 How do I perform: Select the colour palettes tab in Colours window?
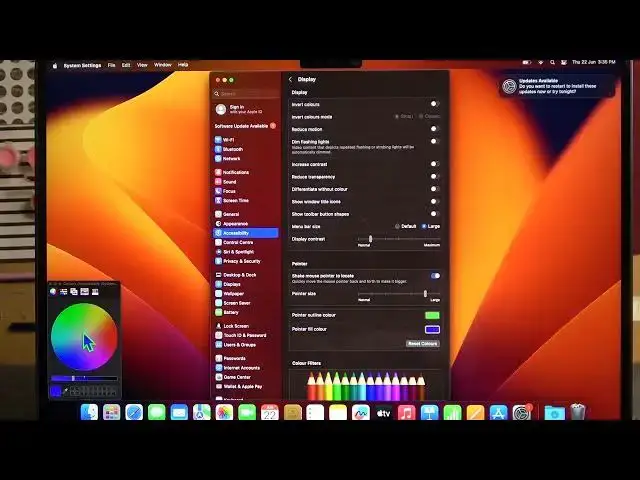pos(74,291)
